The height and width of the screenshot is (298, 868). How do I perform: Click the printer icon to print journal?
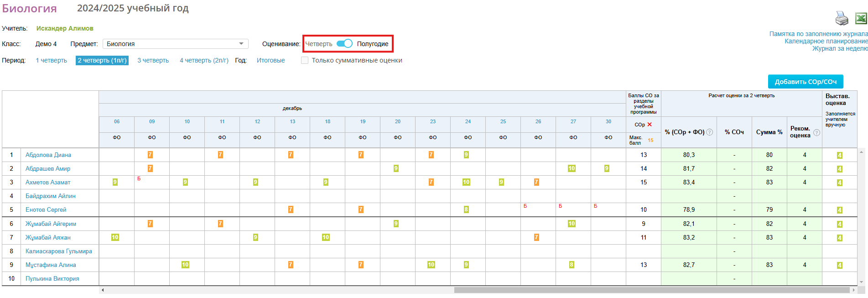(842, 18)
